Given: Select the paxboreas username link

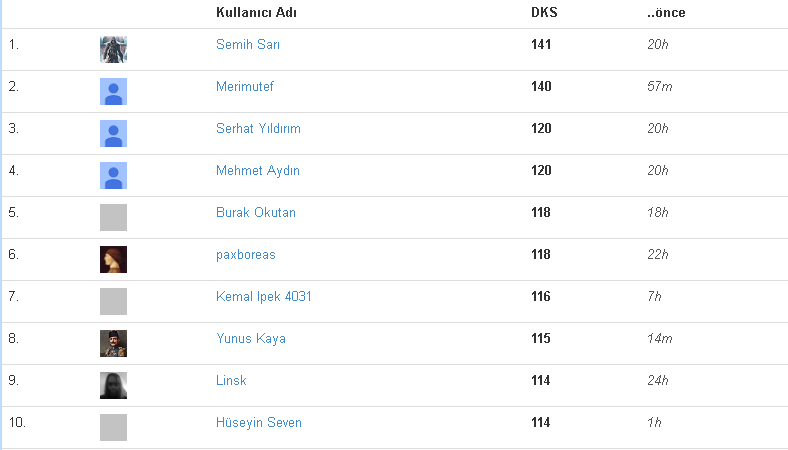Looking at the screenshot, I should pos(245,255).
